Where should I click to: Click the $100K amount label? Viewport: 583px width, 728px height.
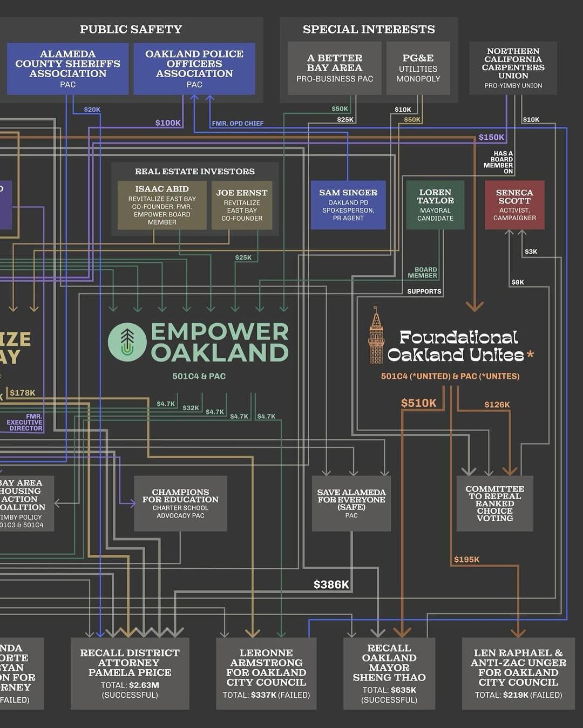click(x=168, y=123)
